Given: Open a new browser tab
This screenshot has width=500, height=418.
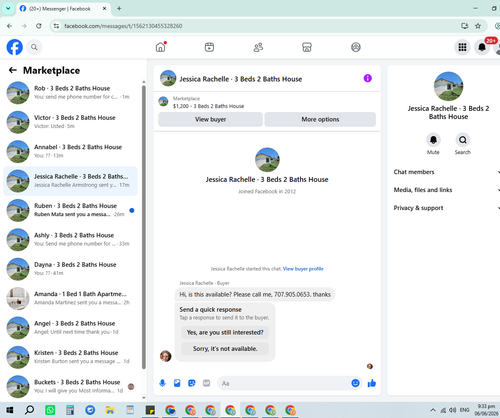Looking at the screenshot, I should coord(119,9).
